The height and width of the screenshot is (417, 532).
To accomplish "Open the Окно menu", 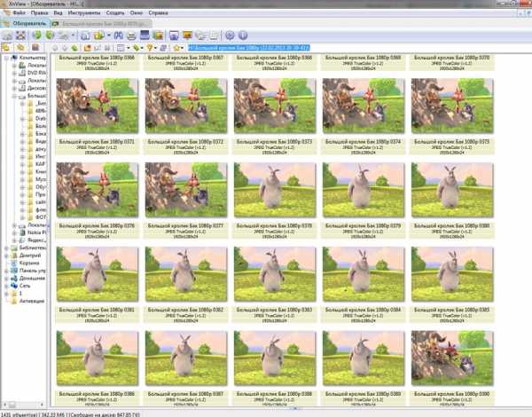I will [137, 13].
